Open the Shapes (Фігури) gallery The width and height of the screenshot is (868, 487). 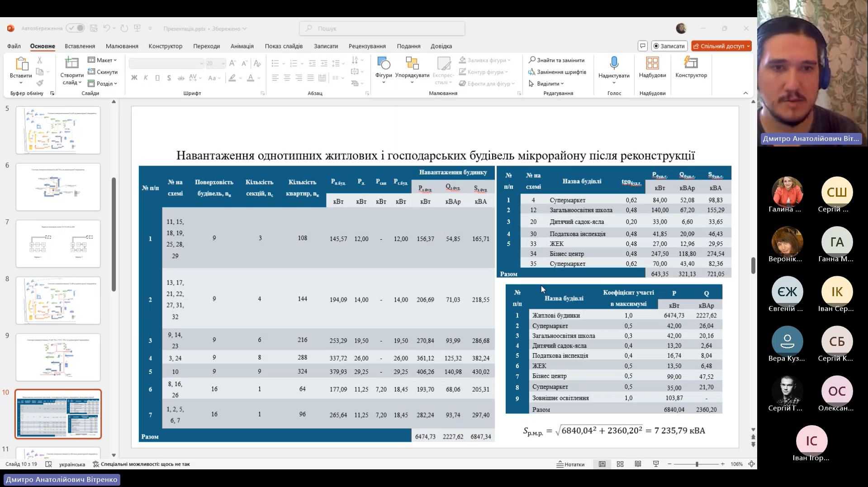pos(383,63)
